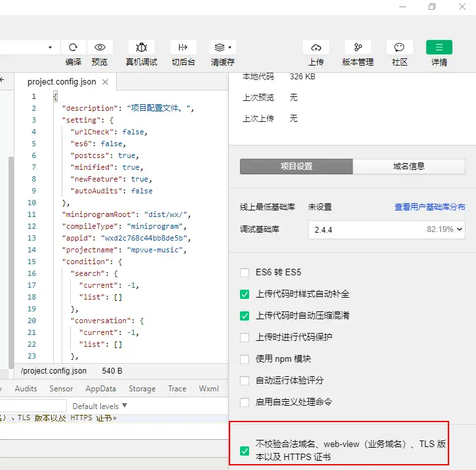The width and height of the screenshot is (476, 470).
Task: Open the 调试基础库 2.4.4 version dropdown
Action: coord(386,229)
